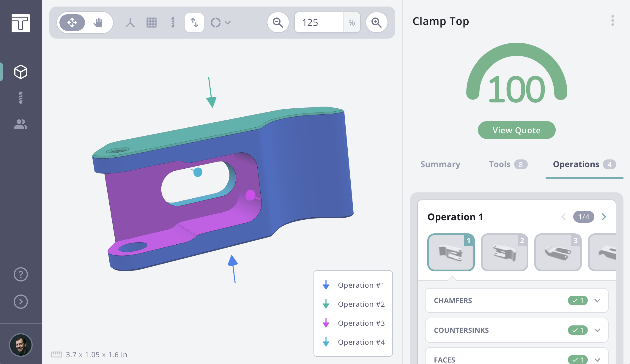Click the drill bit icon in the top toolbar
Viewport: 630px width, 364px height.
tap(172, 22)
